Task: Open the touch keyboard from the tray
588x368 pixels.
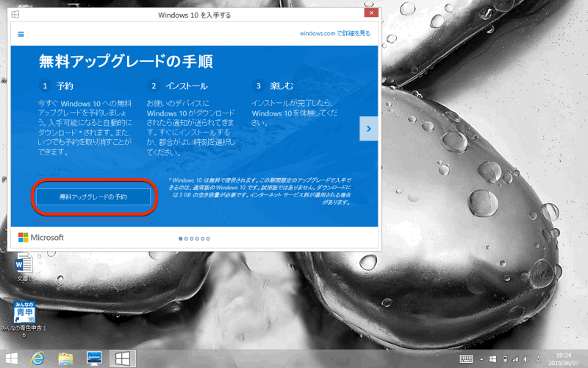Action: [466, 358]
